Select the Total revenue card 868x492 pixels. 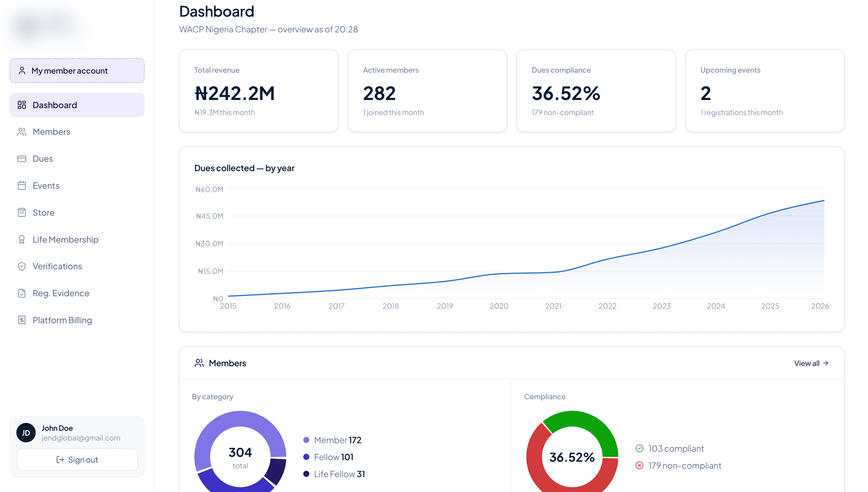259,91
